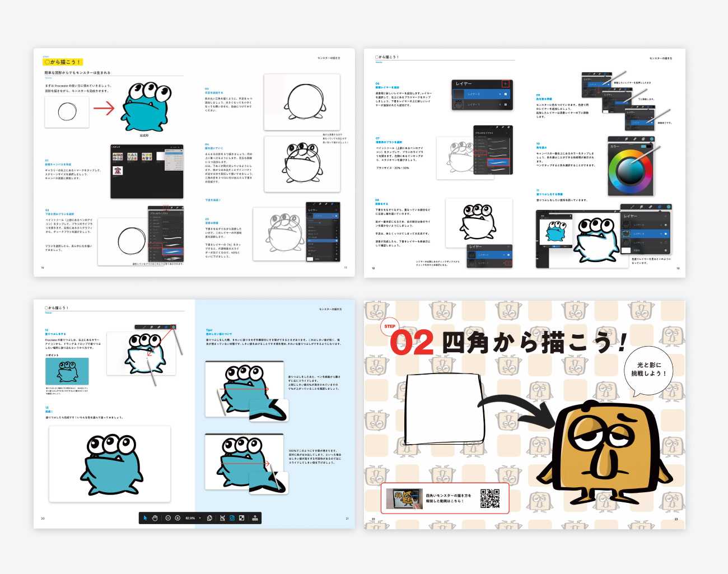The image size is (728, 574).
Task: Toggle visibility checkbox of top highlighted レイヤー layer
Action: click(505, 94)
